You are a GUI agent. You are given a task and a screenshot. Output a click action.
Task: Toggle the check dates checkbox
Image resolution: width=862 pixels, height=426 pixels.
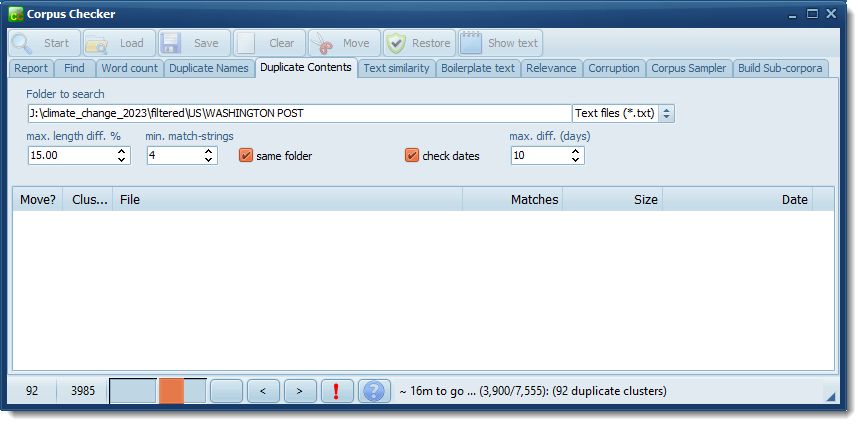click(412, 156)
